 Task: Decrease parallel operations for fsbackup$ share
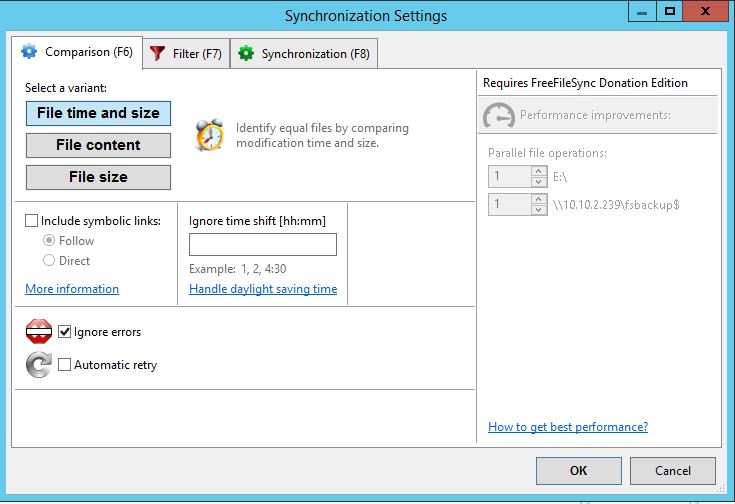tap(539, 210)
